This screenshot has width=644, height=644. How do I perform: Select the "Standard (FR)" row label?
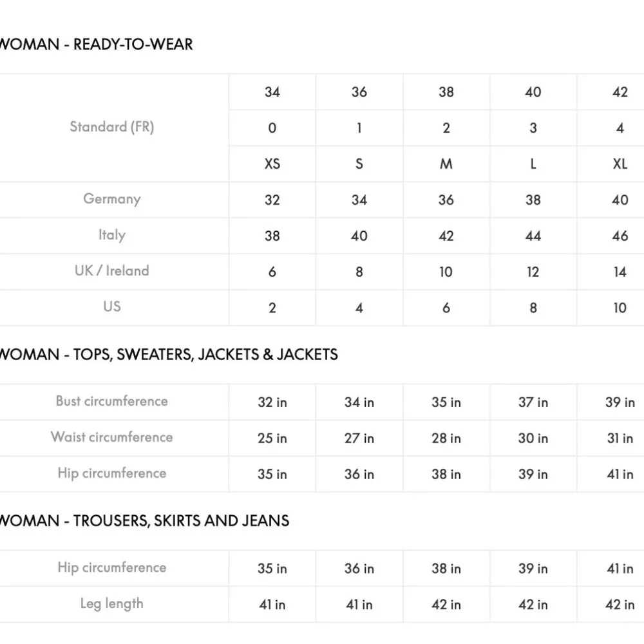pyautogui.click(x=112, y=127)
